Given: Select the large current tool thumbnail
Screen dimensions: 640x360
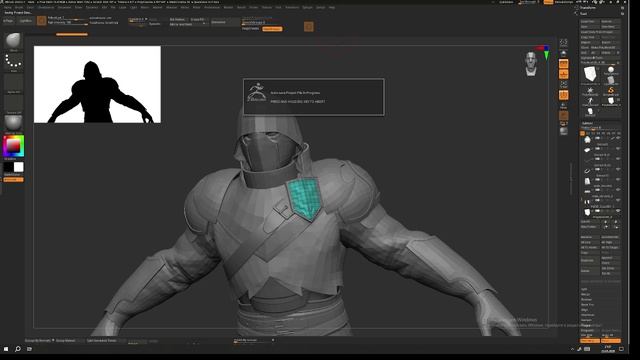Looking at the screenshot, I should pos(590,75).
